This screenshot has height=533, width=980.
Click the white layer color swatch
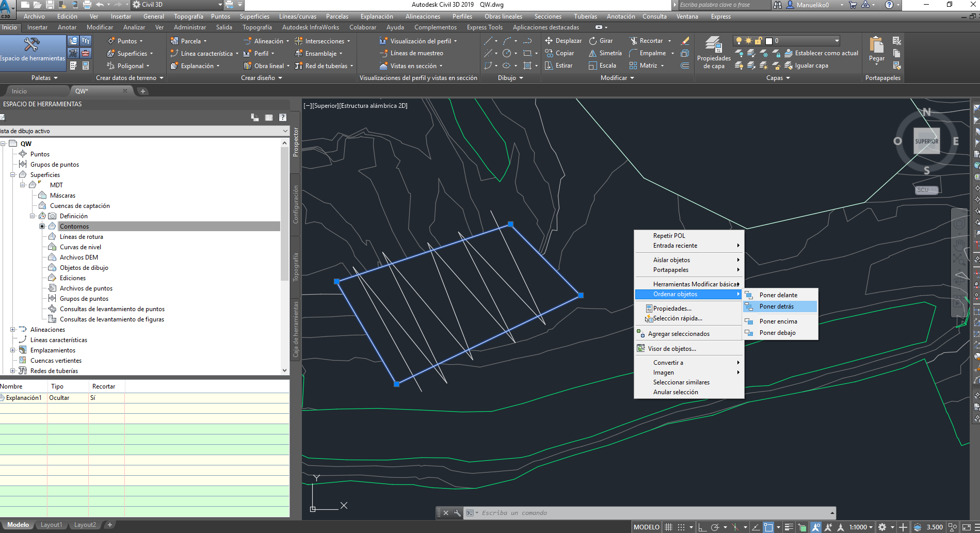coord(769,41)
